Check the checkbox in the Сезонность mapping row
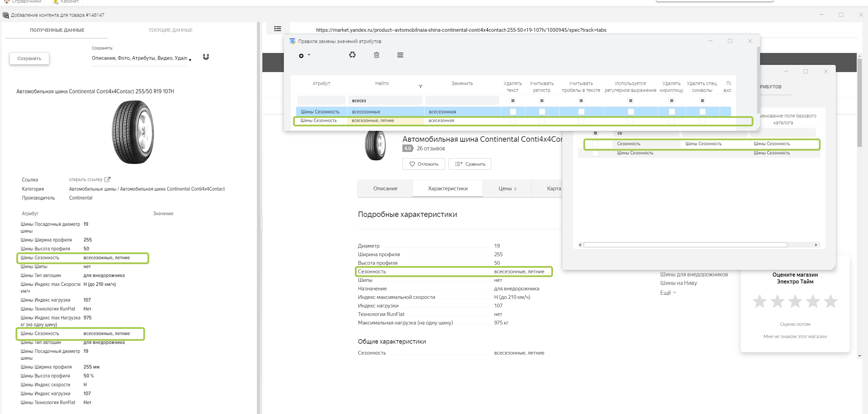The image size is (868, 414). pos(595,144)
